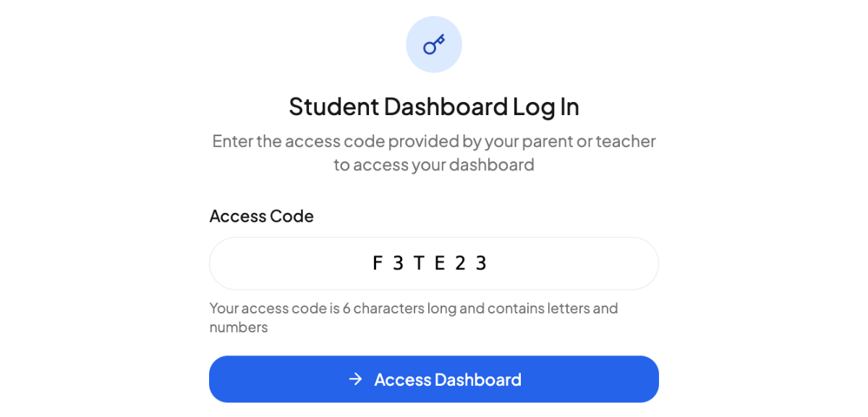Click the word "numbers" in the hint
868x417 pixels.
coord(239,327)
